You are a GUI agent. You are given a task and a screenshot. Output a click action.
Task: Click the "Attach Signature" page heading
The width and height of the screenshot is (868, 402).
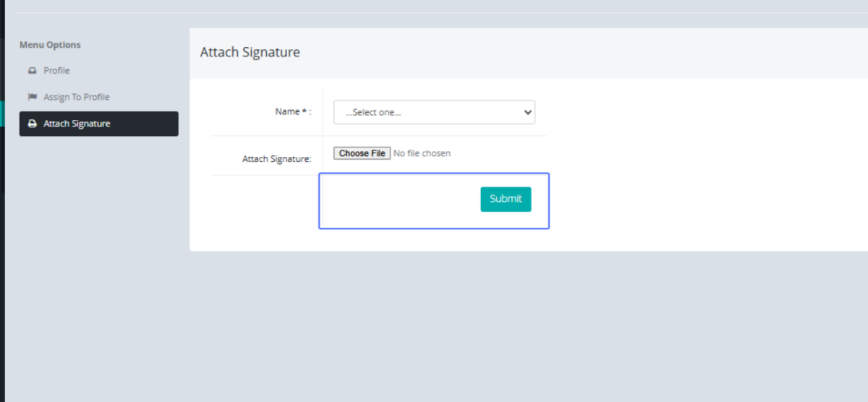coord(250,52)
